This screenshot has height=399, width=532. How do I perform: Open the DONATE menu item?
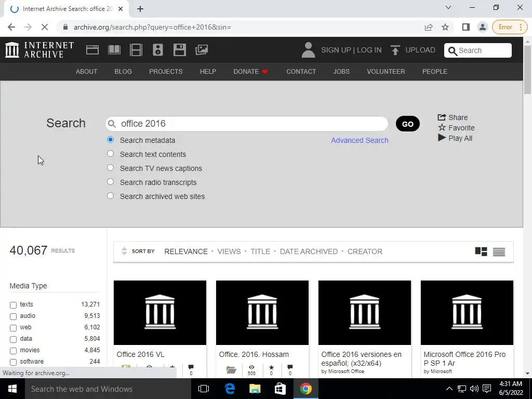(251, 72)
